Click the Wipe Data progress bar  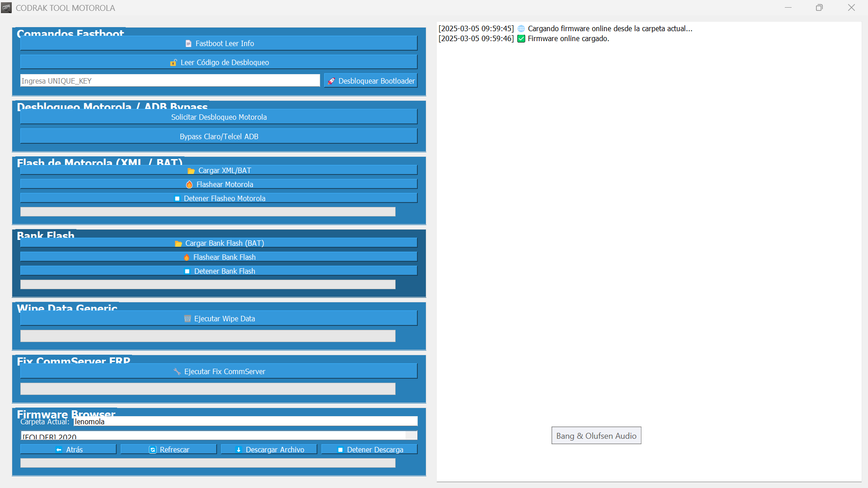pyautogui.click(x=208, y=336)
